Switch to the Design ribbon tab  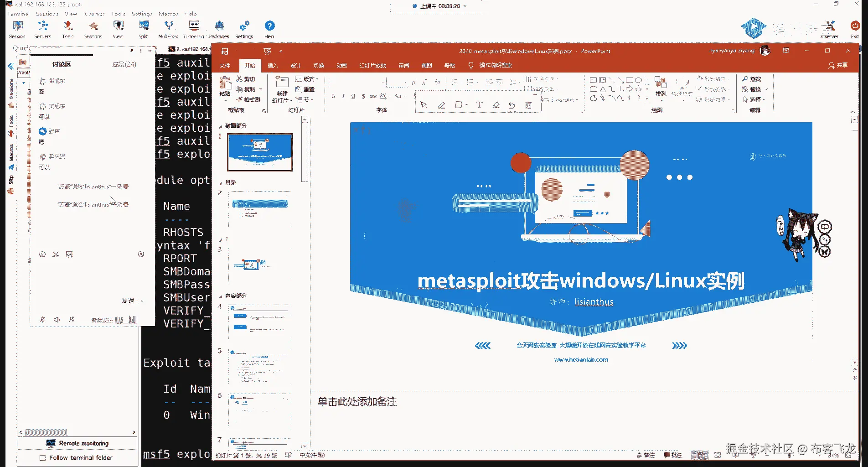tap(296, 65)
